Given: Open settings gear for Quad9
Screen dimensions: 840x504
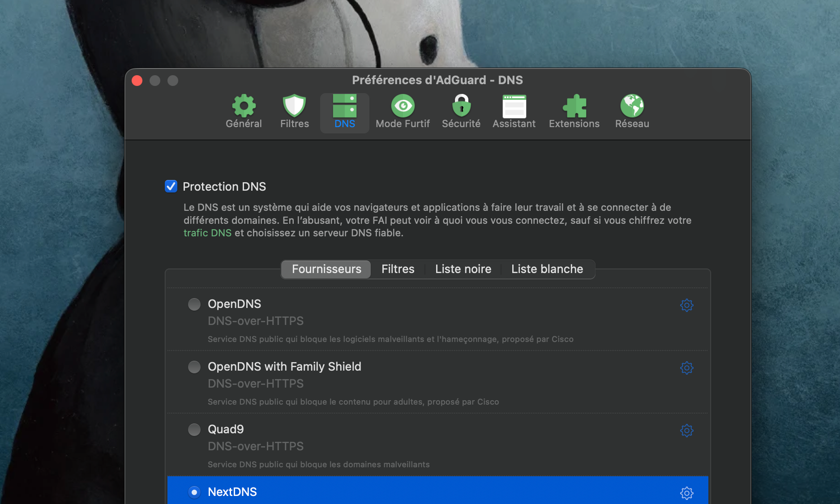Looking at the screenshot, I should [686, 431].
